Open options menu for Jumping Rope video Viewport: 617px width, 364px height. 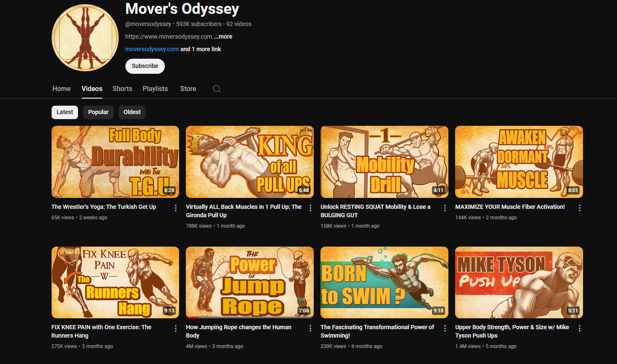[x=310, y=328]
